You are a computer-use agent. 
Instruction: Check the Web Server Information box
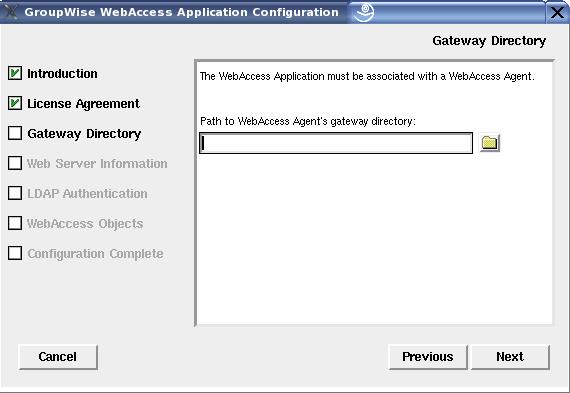click(15, 163)
